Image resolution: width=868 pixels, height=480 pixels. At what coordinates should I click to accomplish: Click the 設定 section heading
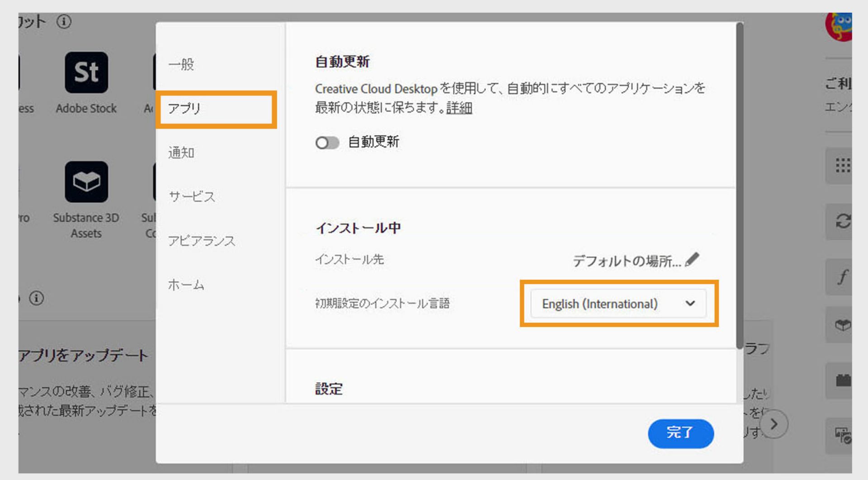click(x=329, y=389)
